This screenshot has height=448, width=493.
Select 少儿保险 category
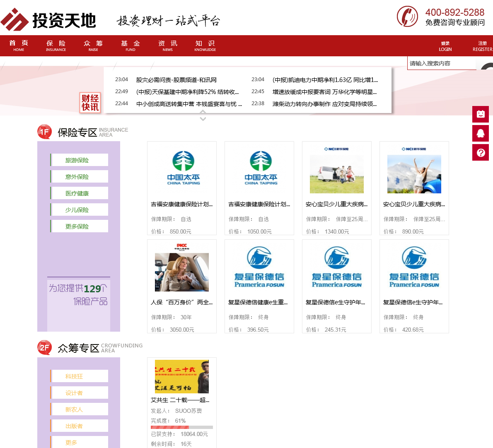[79, 210]
